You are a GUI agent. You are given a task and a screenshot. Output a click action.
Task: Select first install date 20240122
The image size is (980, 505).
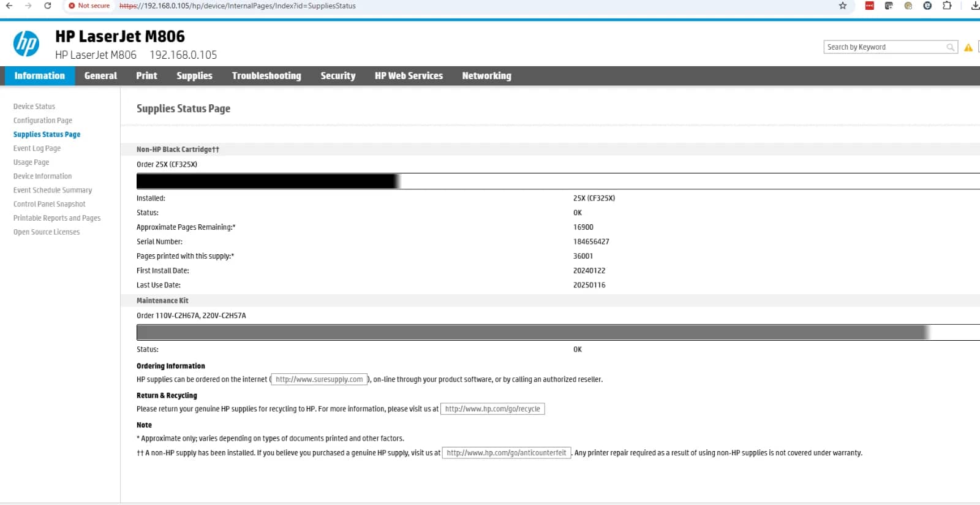click(x=589, y=271)
